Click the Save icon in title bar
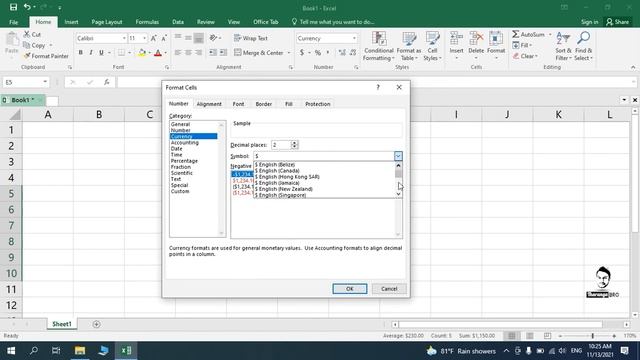The height and width of the screenshot is (360, 640). [x=13, y=7]
